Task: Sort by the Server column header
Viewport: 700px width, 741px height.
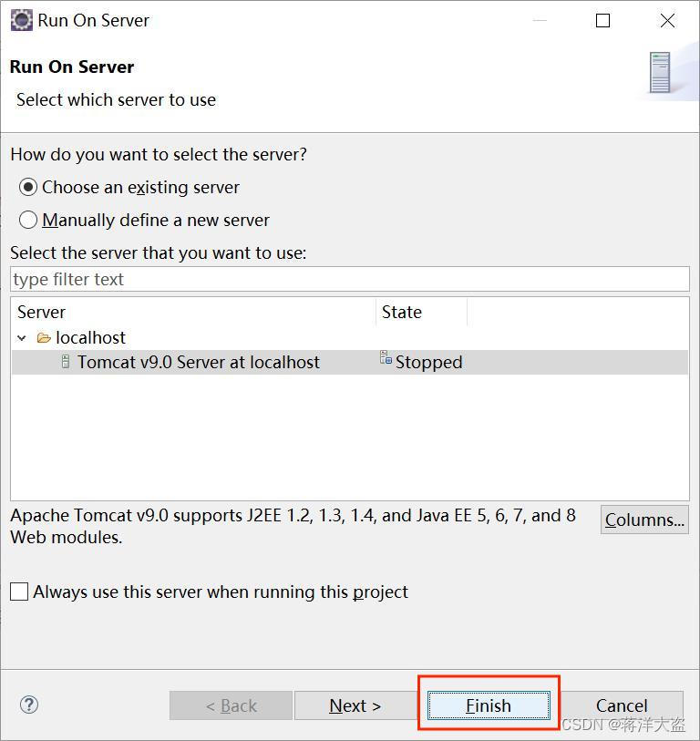Action: click(x=193, y=312)
